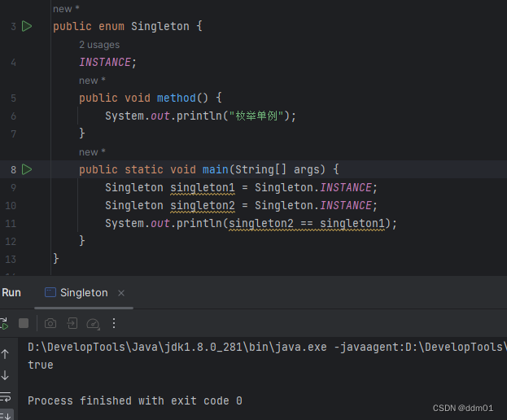Viewport: 507px width, 420px height.
Task: Click line number 13 in gutter
Action: (11, 260)
